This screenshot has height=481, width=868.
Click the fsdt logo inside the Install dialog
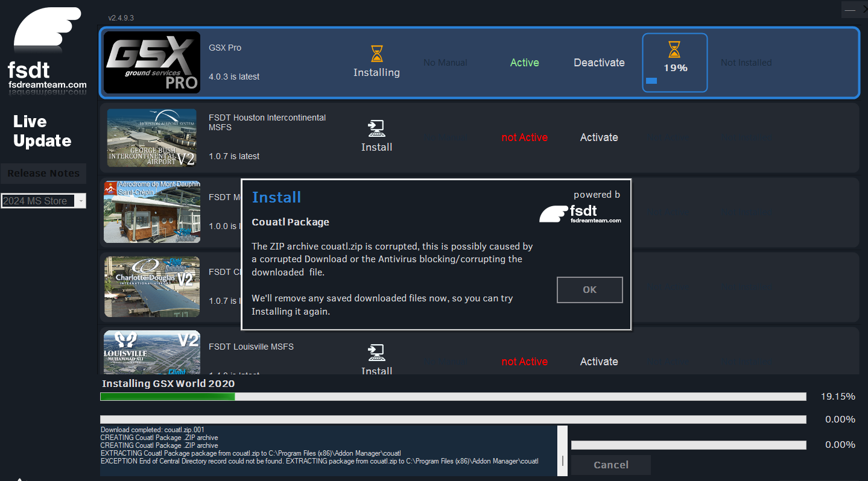[580, 213]
